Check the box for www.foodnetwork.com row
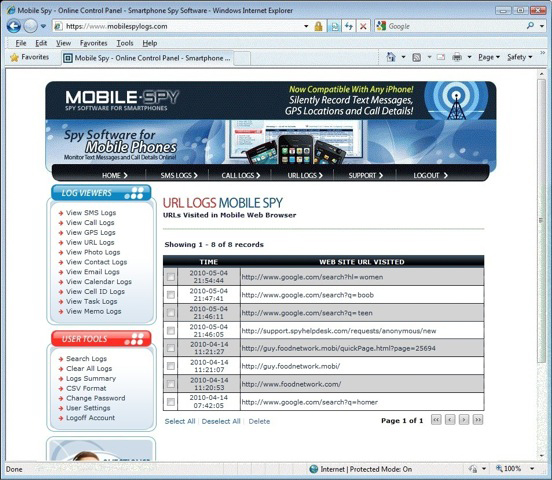This screenshot has height=480, width=552. [x=171, y=384]
